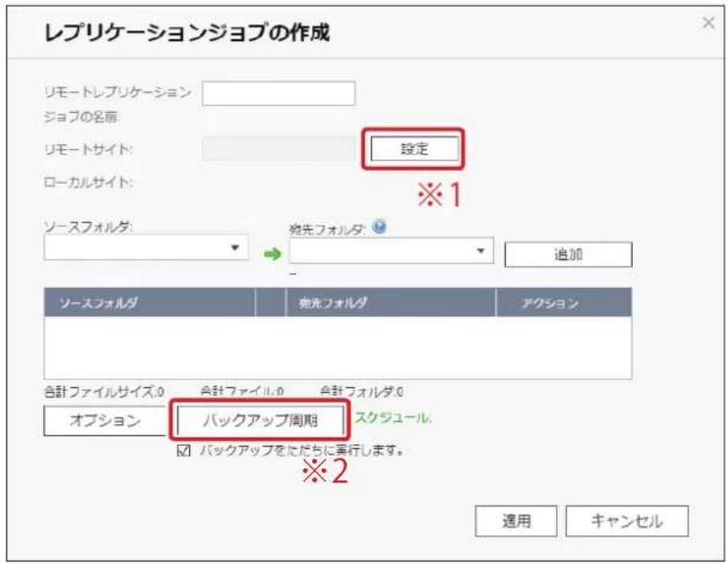Click the 合計フォルダ:0 text
The height and width of the screenshot is (563, 728).
pos(361,392)
